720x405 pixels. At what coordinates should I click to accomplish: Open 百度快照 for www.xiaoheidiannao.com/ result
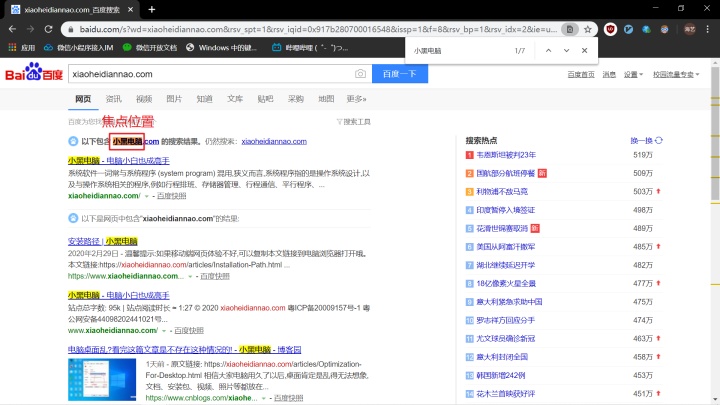[189, 330]
